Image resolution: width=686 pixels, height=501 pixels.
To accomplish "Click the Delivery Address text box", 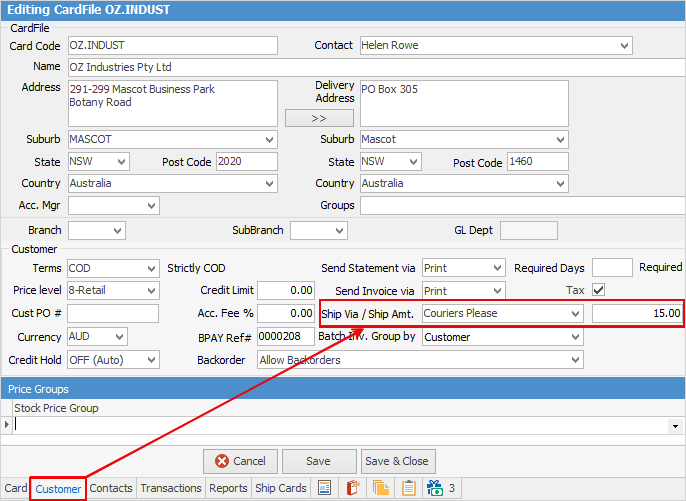I will pos(464,103).
